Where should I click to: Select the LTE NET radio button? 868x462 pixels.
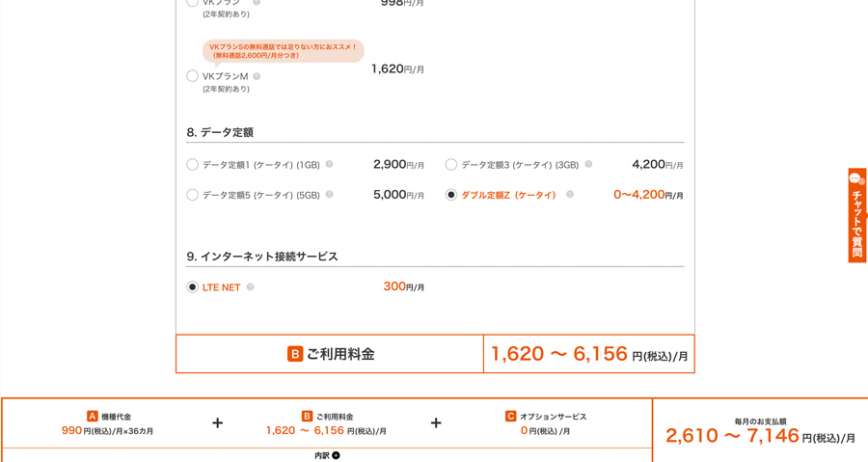coord(192,287)
